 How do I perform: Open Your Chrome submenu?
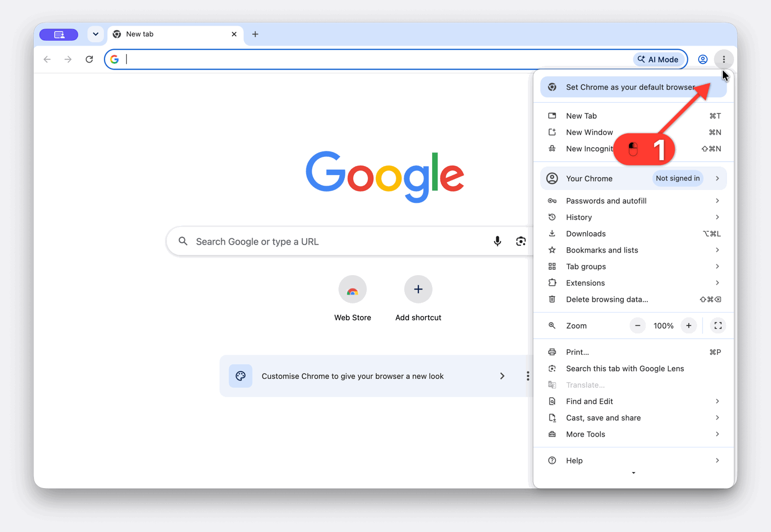pos(633,178)
